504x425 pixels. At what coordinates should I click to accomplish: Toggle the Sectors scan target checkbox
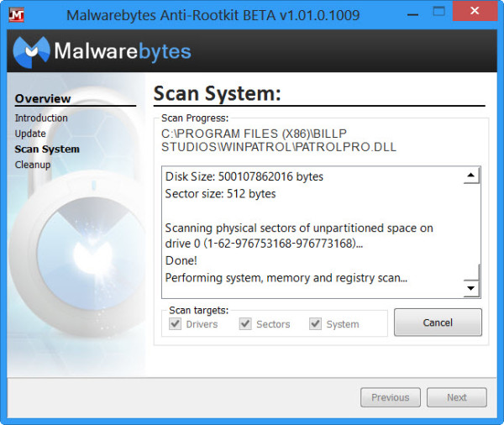[x=245, y=323]
